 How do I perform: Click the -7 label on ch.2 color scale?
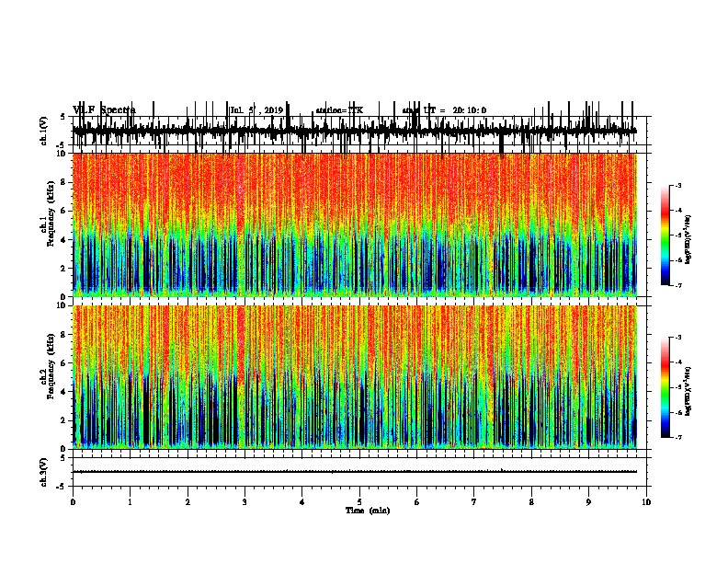click(677, 438)
